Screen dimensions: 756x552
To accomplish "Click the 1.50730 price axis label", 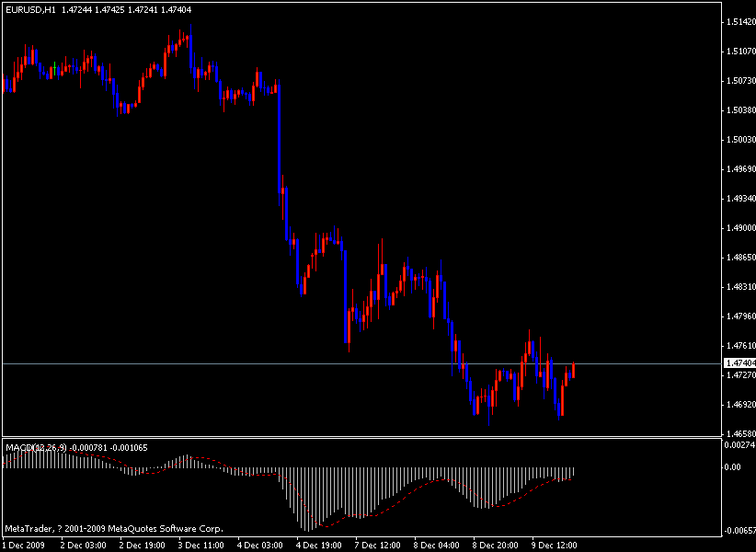I will (740, 81).
